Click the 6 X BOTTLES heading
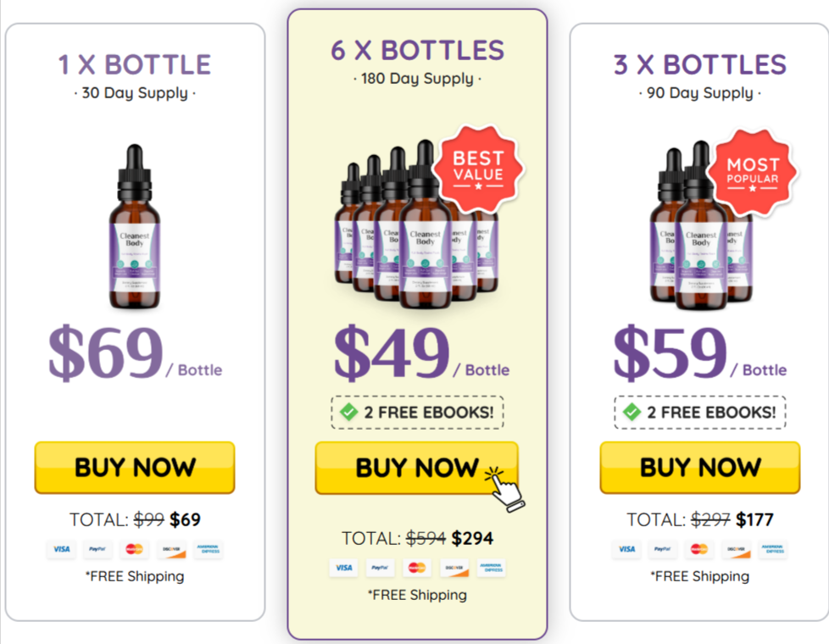 pos(417,51)
